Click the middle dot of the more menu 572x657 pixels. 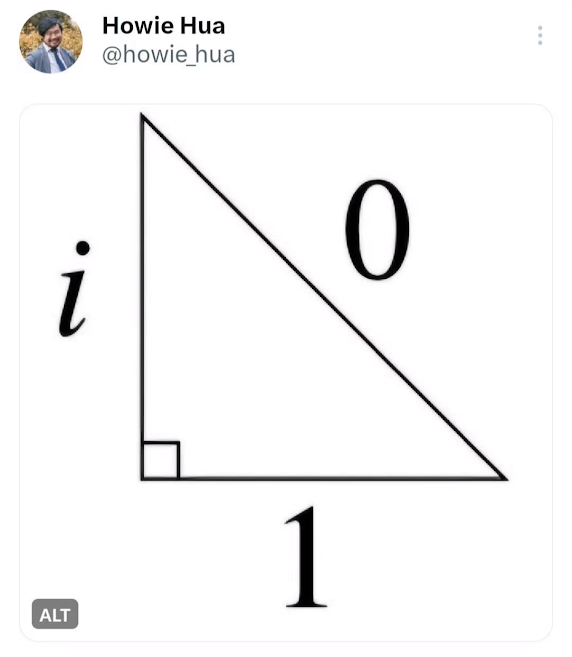(540, 35)
